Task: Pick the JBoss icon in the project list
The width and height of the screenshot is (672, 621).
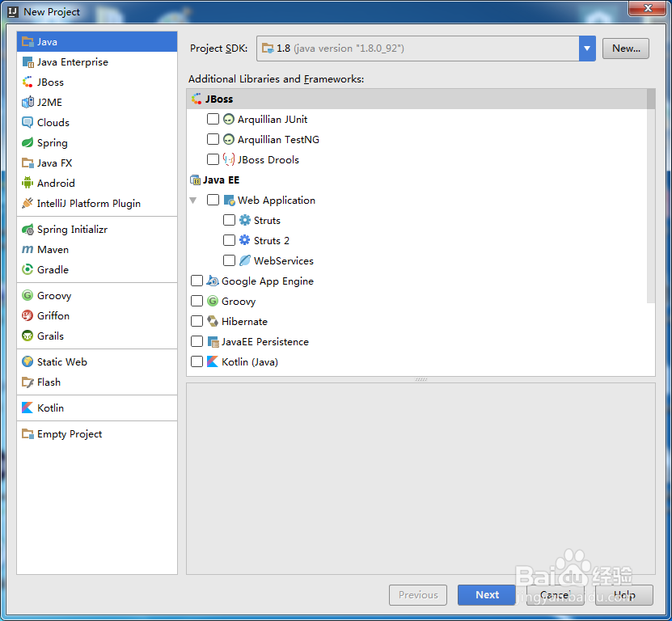Action: (x=27, y=82)
